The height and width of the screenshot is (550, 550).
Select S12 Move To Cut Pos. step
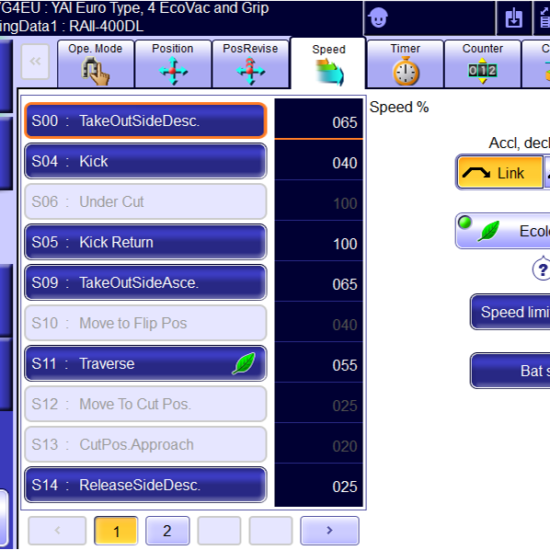pos(146,404)
